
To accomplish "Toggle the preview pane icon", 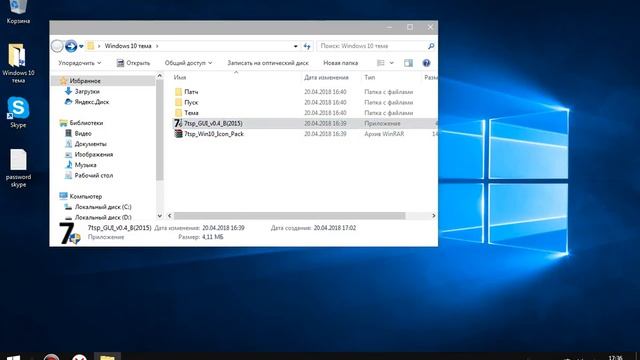I will 408,63.
